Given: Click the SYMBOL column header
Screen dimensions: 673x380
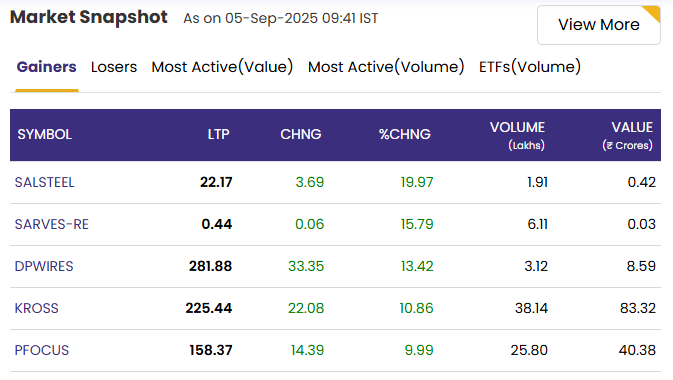Looking at the screenshot, I should coord(45,134).
